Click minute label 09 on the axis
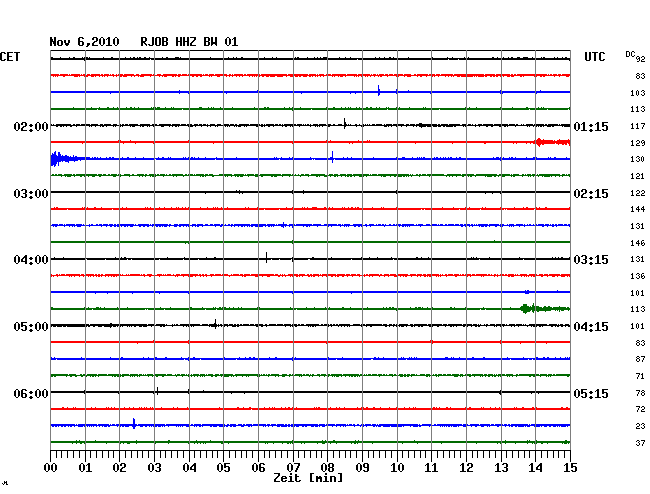 tap(362, 468)
